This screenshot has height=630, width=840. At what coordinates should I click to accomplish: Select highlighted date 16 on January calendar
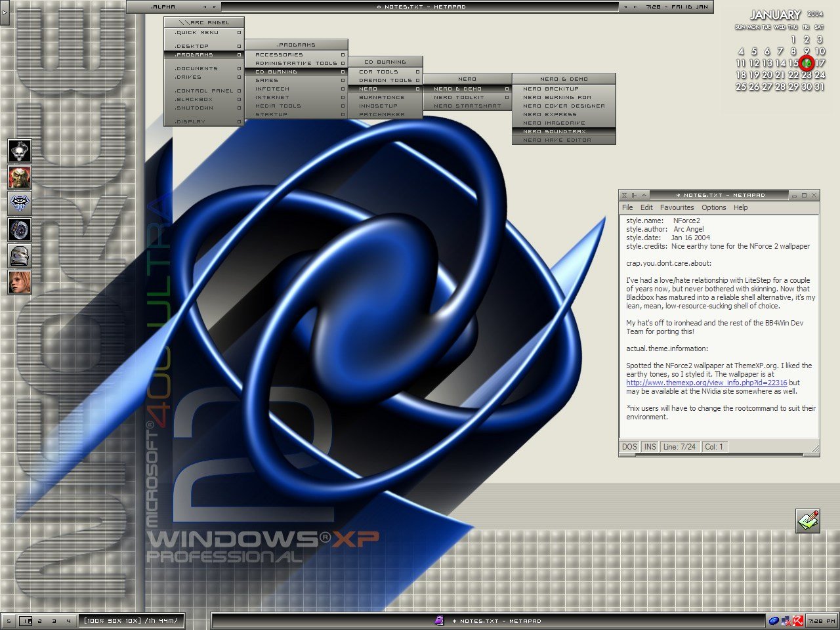(x=807, y=63)
